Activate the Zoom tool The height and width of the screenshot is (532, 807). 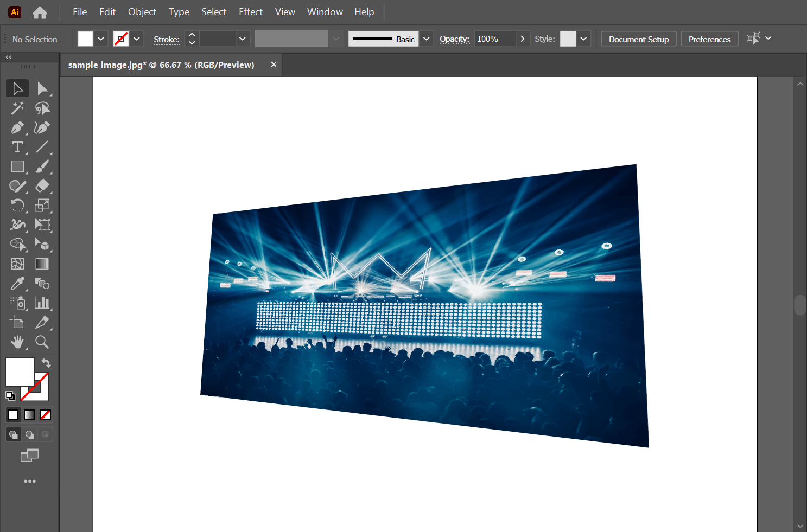tap(42, 342)
